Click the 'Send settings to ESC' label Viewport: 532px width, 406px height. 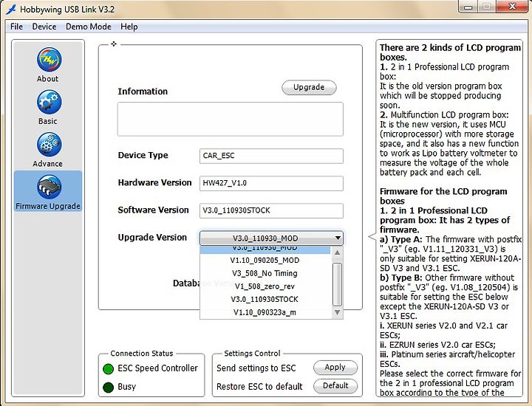[256, 368]
